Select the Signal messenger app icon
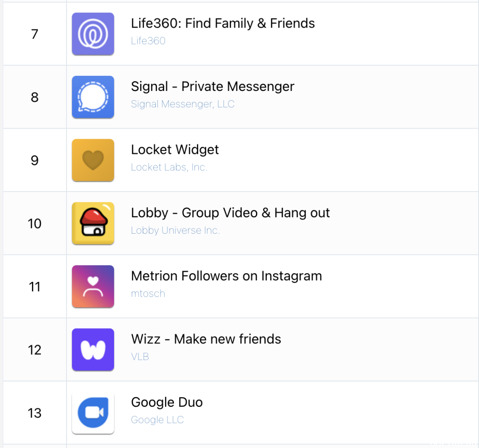 (93, 97)
